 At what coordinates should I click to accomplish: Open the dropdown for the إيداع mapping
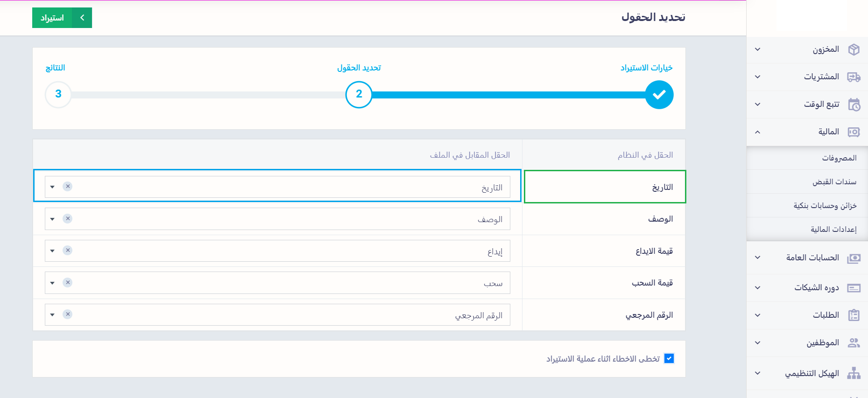tap(52, 251)
